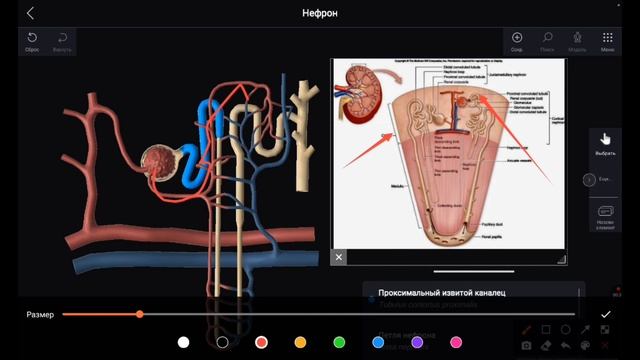Select the dimmed arrow drawing tool
The image size is (640, 360).
tap(585, 329)
